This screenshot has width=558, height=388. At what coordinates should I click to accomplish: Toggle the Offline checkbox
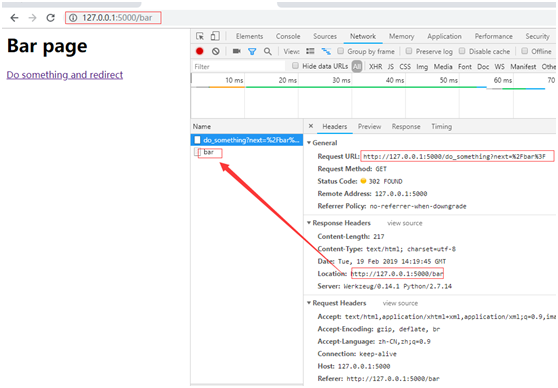(x=525, y=51)
